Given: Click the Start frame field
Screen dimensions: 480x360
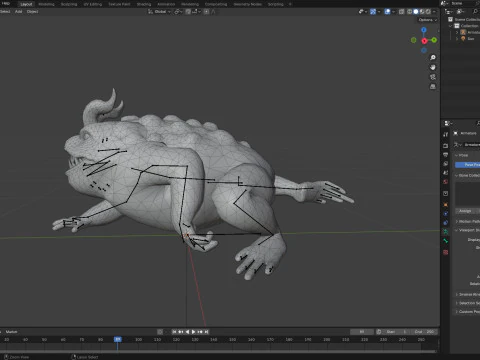Looking at the screenshot, I should pyautogui.click(x=396, y=332).
